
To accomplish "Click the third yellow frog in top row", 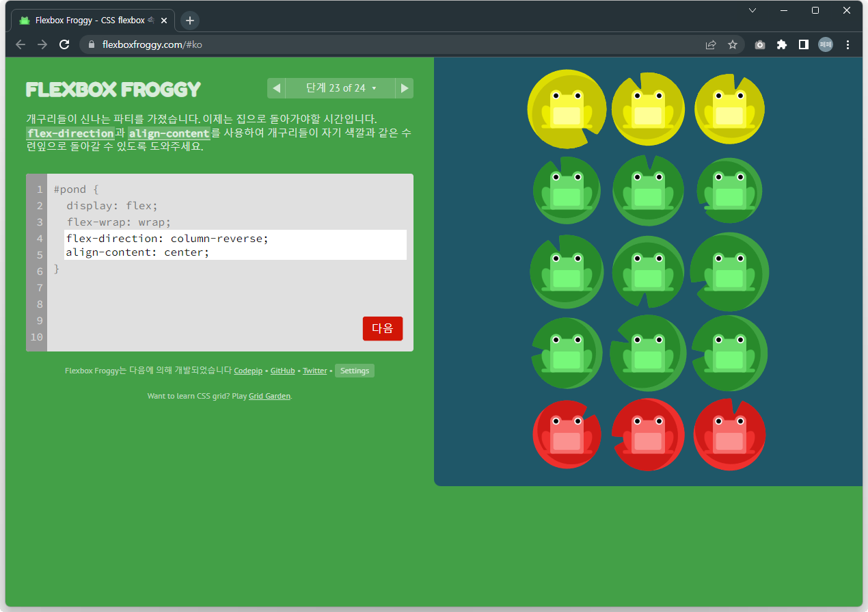I will pos(729,110).
